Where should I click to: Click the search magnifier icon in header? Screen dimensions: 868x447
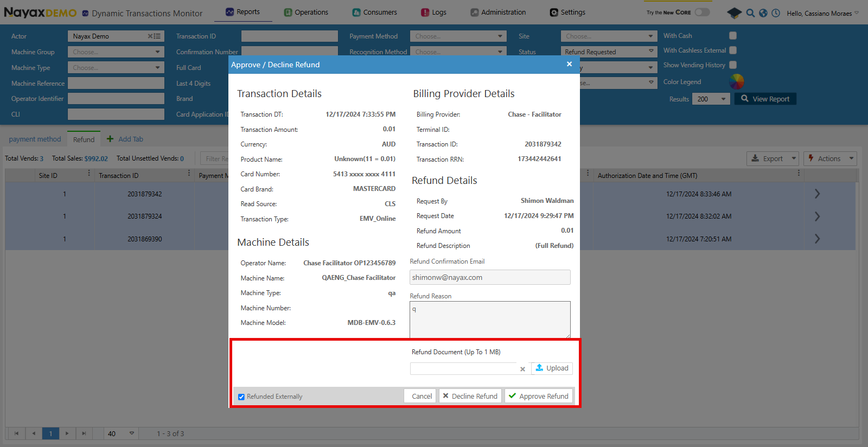(750, 13)
